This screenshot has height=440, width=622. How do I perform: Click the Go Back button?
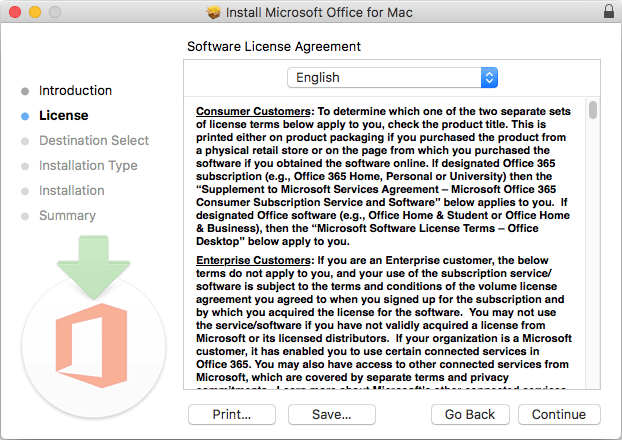[470, 415]
